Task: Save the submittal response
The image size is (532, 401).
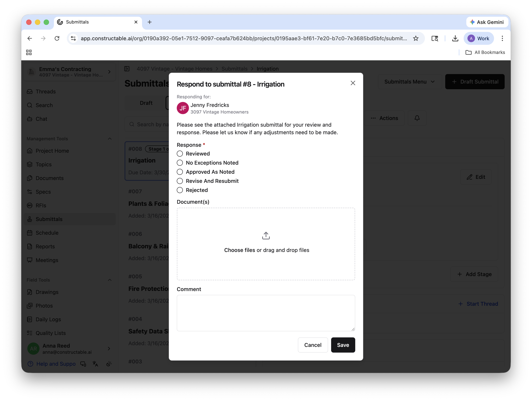Action: pos(343,345)
